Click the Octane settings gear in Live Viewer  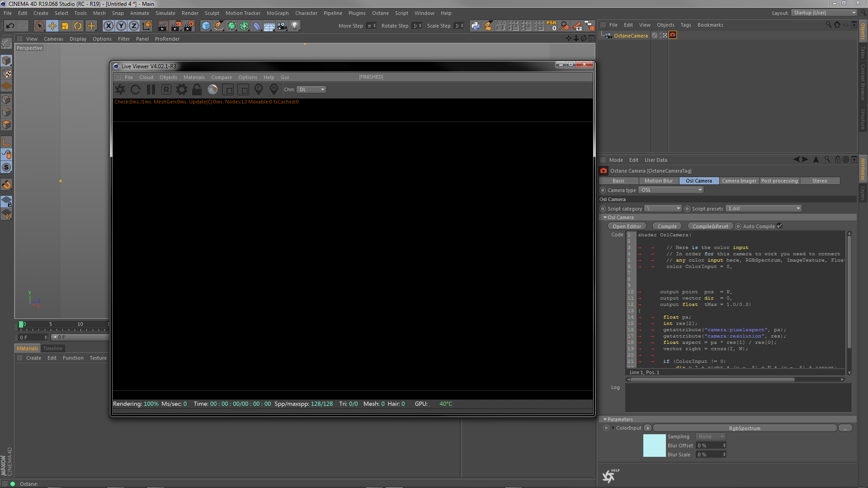(x=182, y=89)
